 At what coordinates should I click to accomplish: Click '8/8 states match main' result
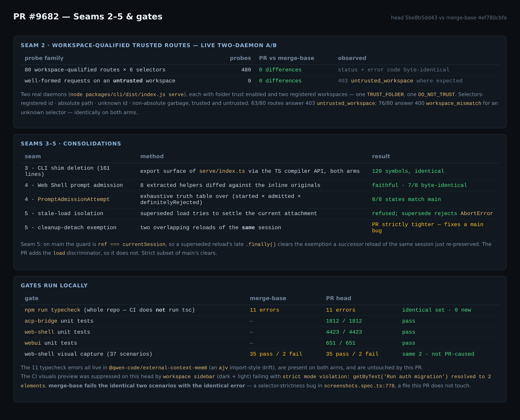(x=406, y=199)
